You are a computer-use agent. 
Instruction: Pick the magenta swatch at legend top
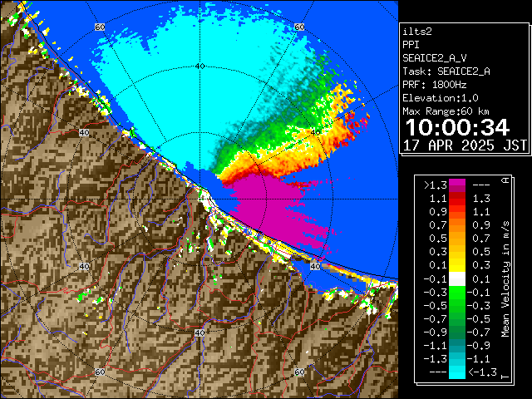pos(457,183)
